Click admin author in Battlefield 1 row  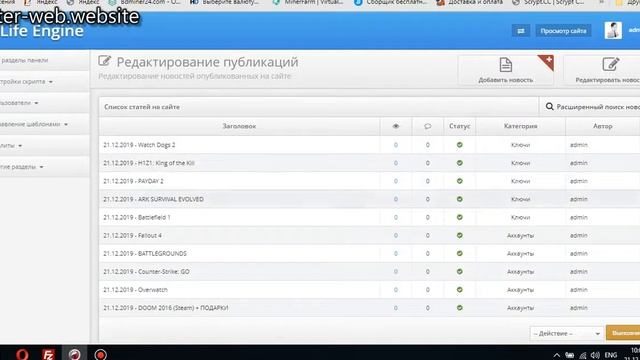pyautogui.click(x=579, y=217)
